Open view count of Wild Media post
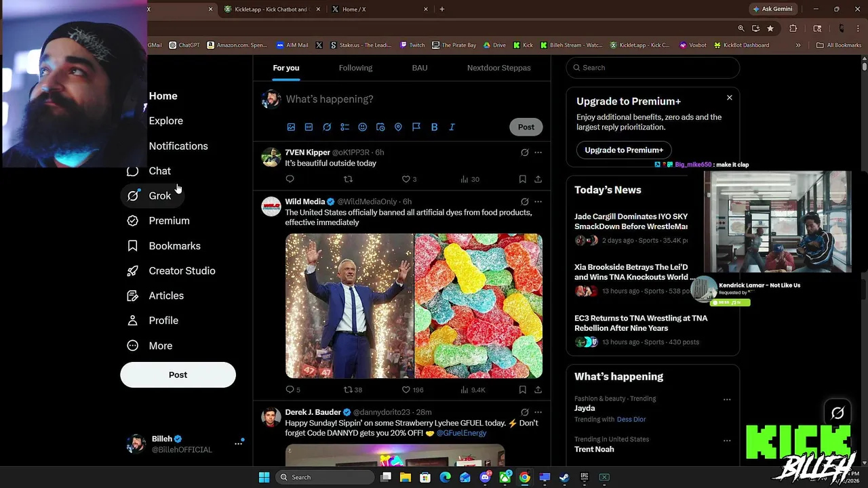 click(x=473, y=390)
